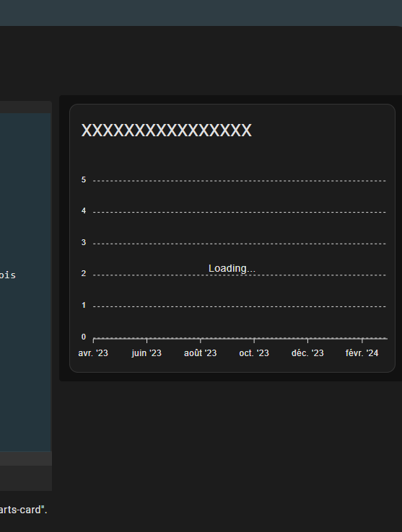
Task: Click the gray strip below code editor
Action: coord(26,458)
